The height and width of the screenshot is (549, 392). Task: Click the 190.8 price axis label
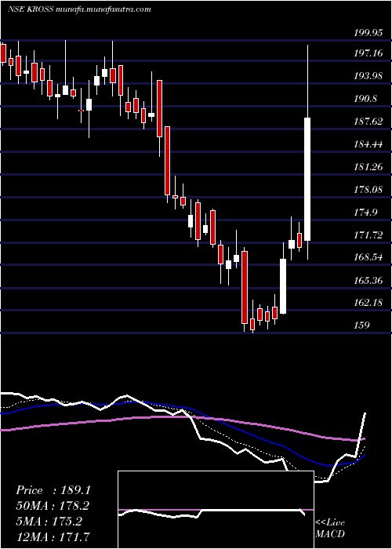365,99
